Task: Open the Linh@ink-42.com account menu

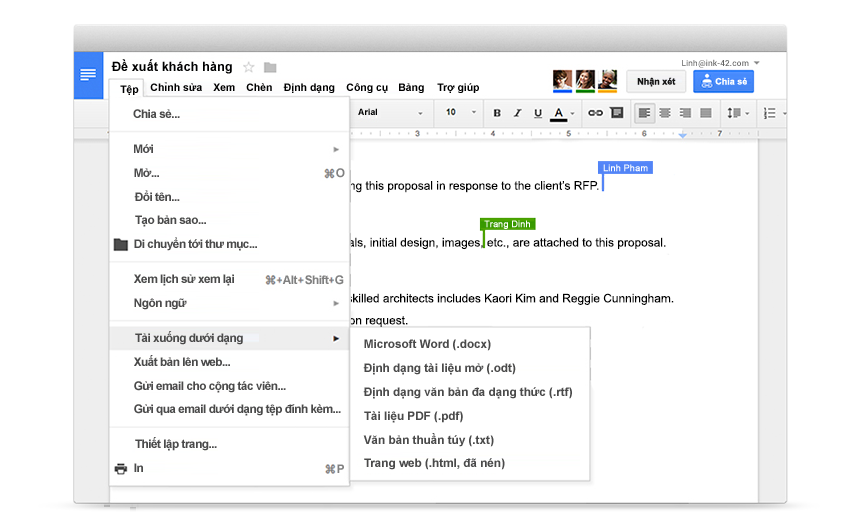Action: pyautogui.click(x=720, y=63)
